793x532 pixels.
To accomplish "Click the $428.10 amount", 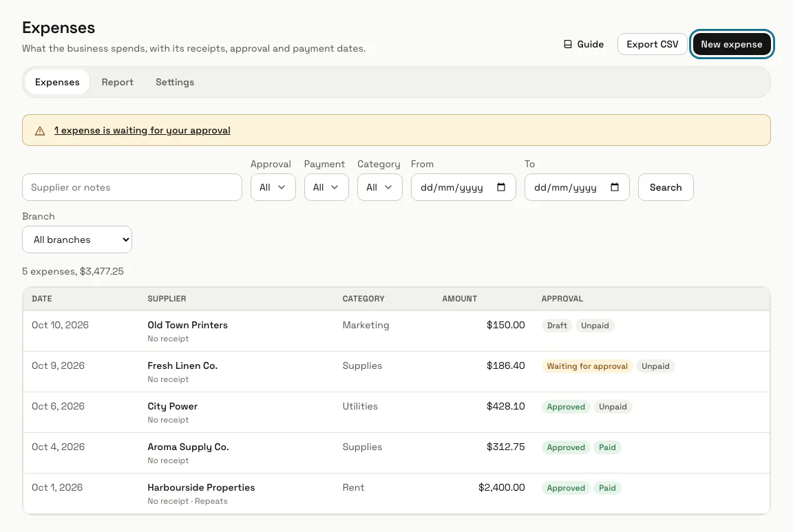I will tap(506, 406).
